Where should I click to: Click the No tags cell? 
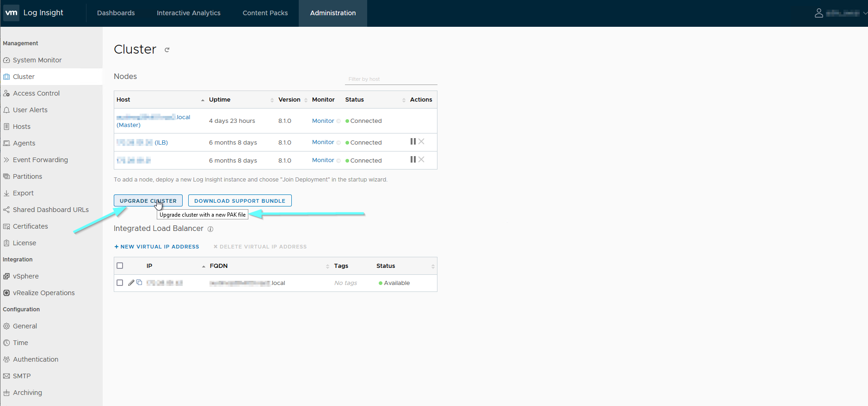click(x=345, y=283)
